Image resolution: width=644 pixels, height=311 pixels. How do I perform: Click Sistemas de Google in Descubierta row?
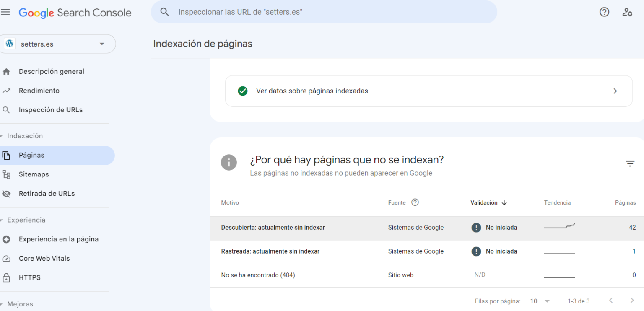click(x=415, y=228)
